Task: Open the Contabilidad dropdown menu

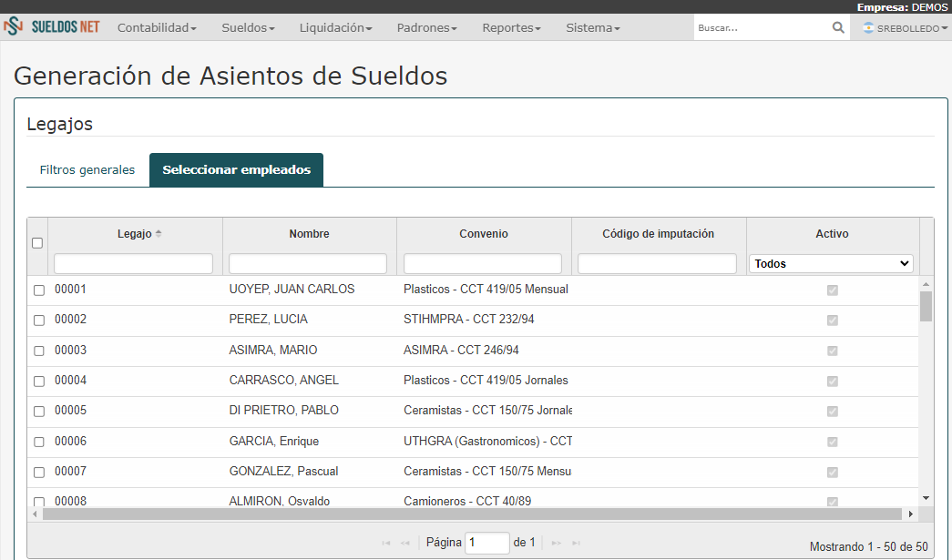Action: [157, 28]
